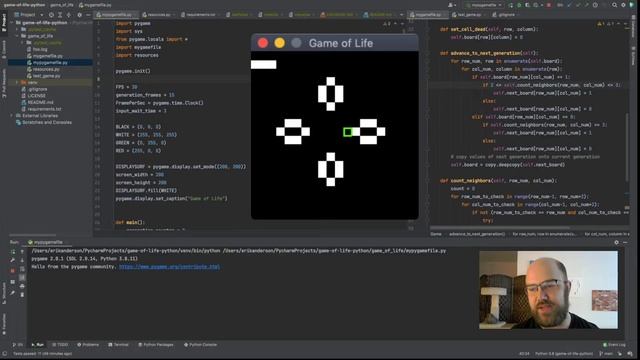
Task: Open Event Log in status bar
Action: tap(614, 345)
